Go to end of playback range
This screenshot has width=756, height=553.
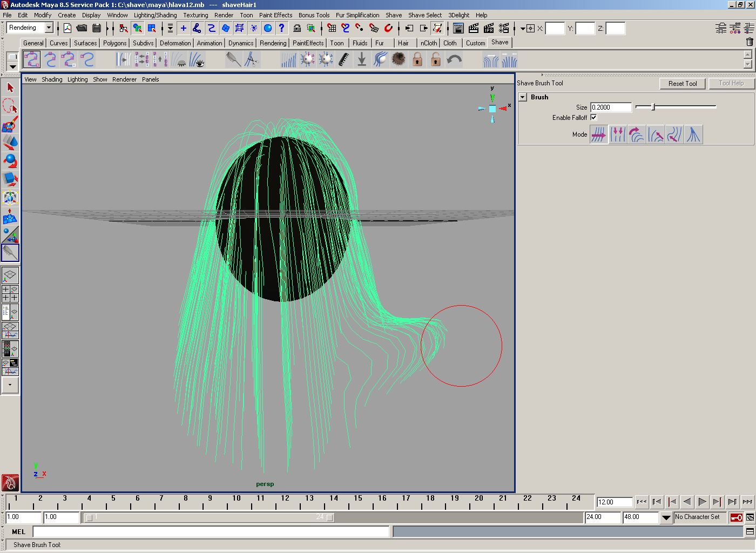(747, 502)
